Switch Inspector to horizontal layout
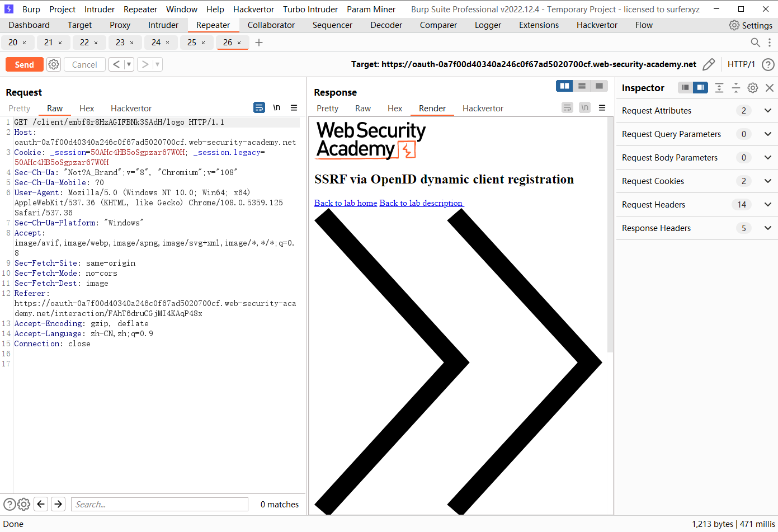 (685, 88)
